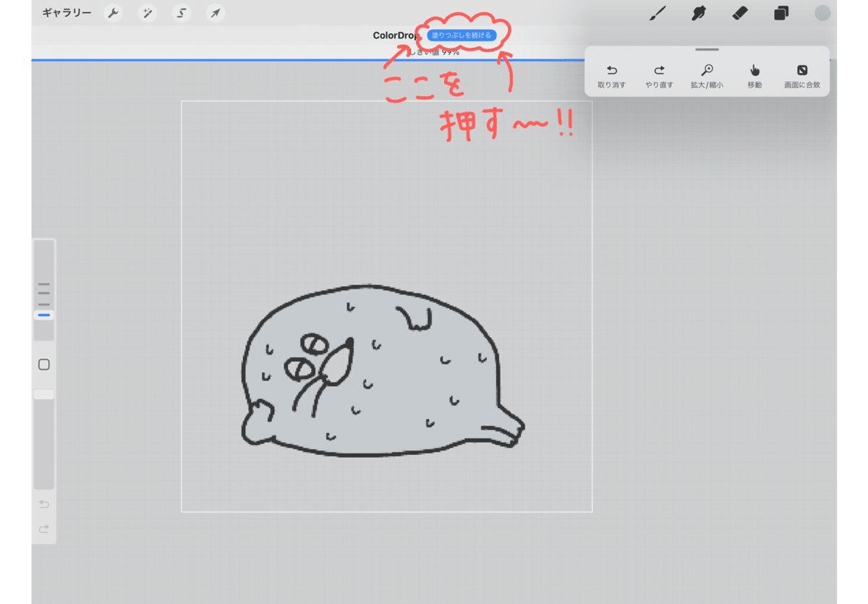Open the Layers panel
The image size is (868, 604).
click(781, 13)
